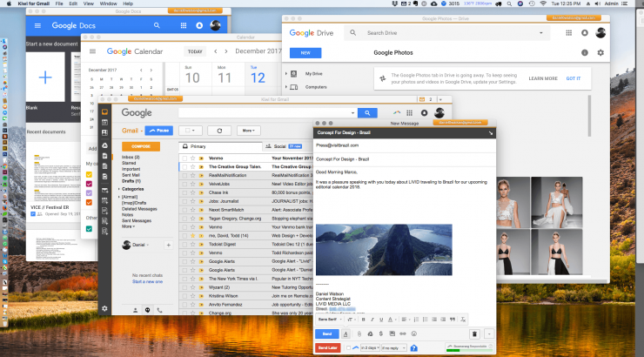644x357 pixels.
Task: Open the Window menu in menu bar
Action: [105, 4]
